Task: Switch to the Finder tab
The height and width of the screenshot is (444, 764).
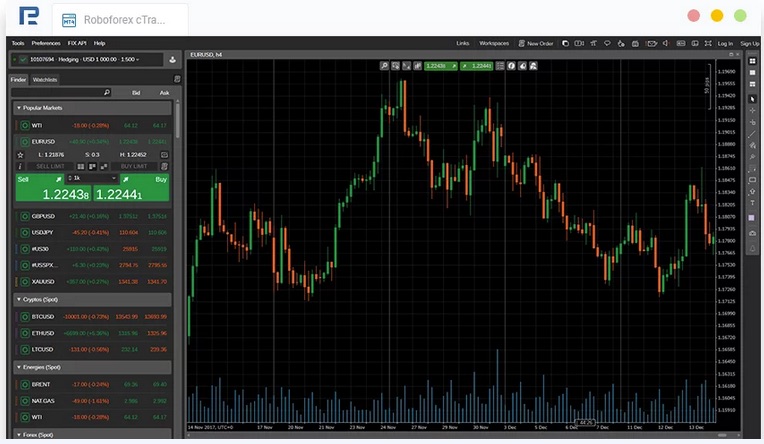Action: (x=19, y=79)
